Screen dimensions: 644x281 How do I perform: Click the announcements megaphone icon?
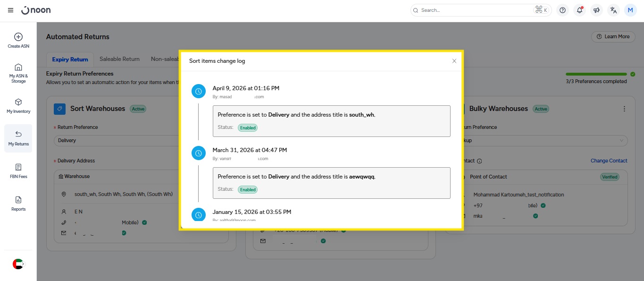[596, 10]
